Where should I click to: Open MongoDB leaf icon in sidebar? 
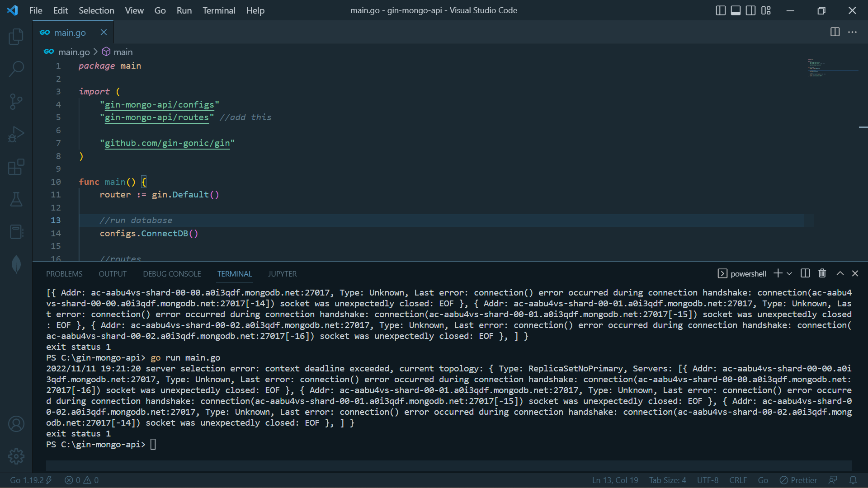(x=16, y=264)
